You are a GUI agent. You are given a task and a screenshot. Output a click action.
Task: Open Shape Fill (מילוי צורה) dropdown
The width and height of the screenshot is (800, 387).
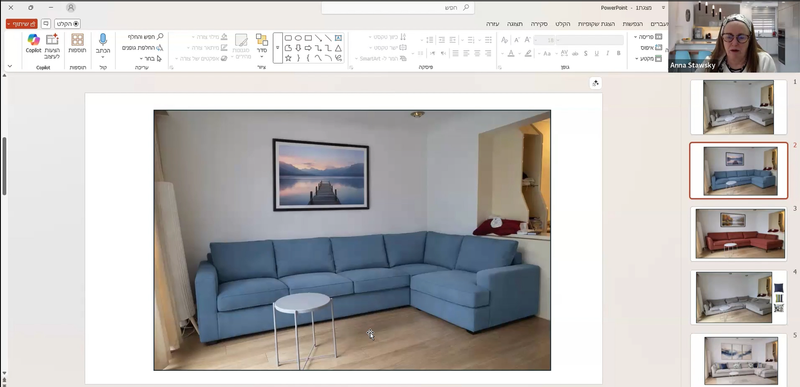209,37
